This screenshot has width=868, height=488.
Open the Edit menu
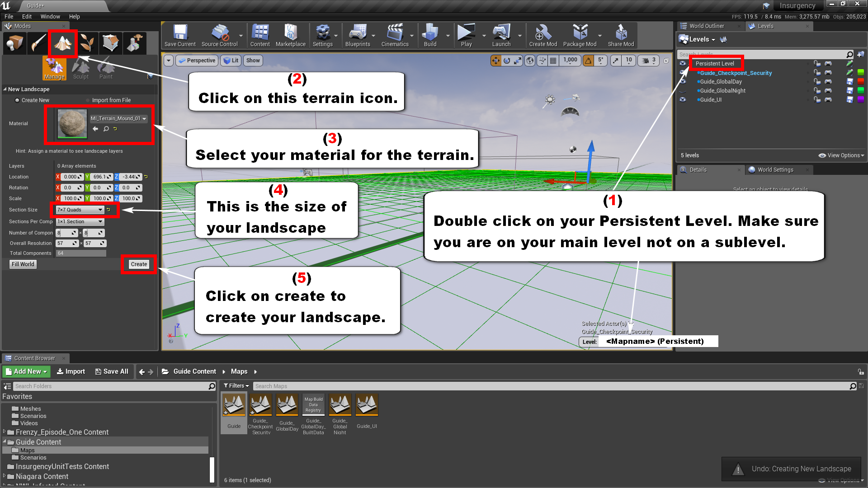pyautogui.click(x=27, y=17)
